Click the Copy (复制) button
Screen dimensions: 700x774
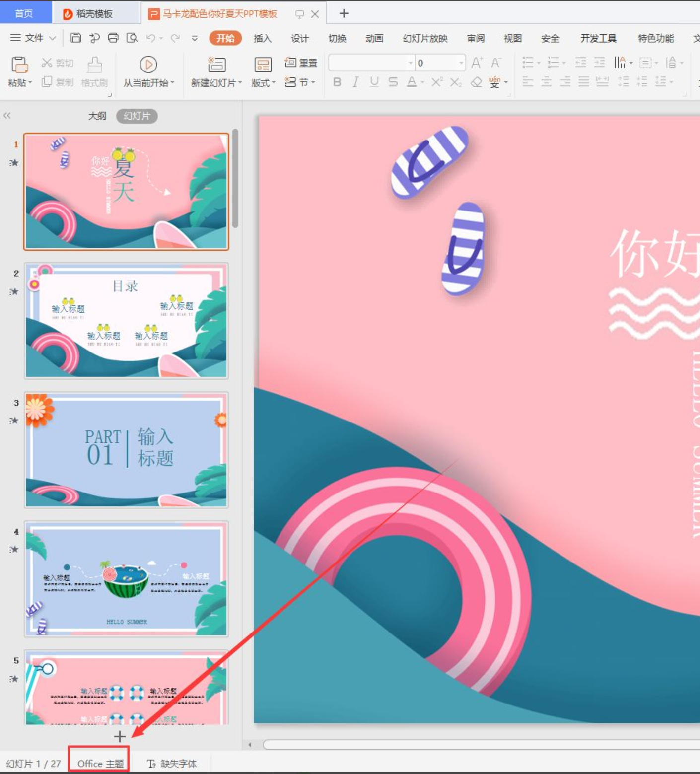tap(57, 82)
